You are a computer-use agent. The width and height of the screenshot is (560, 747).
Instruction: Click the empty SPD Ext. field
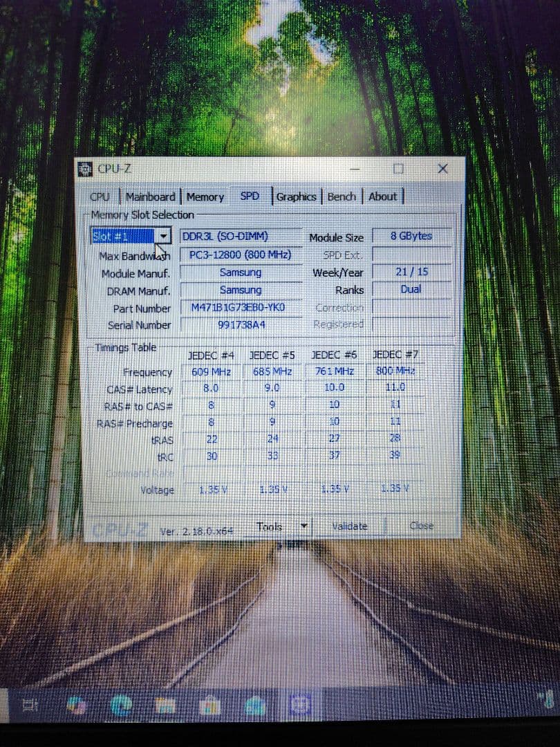411,254
